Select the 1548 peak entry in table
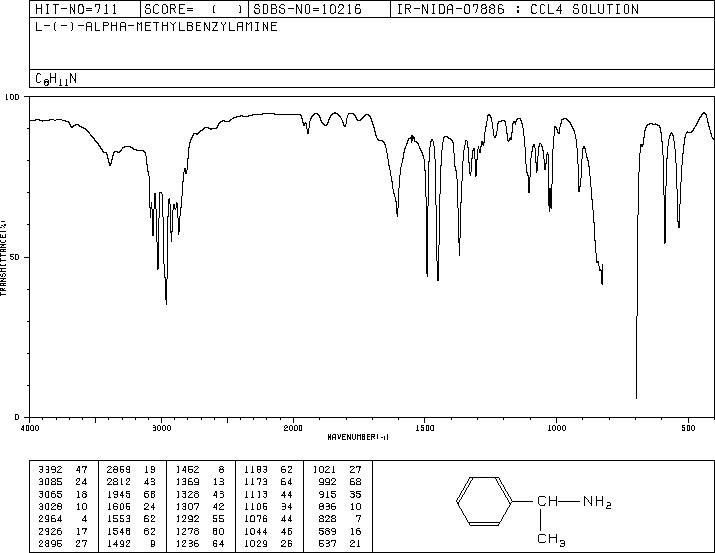This screenshot has height=553, width=715. (131, 532)
